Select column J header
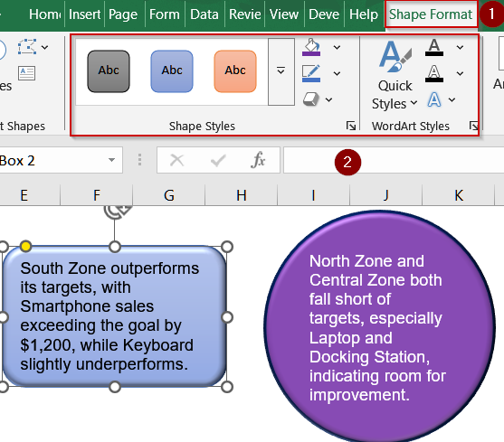Image resolution: width=504 pixels, height=442 pixels. click(385, 195)
